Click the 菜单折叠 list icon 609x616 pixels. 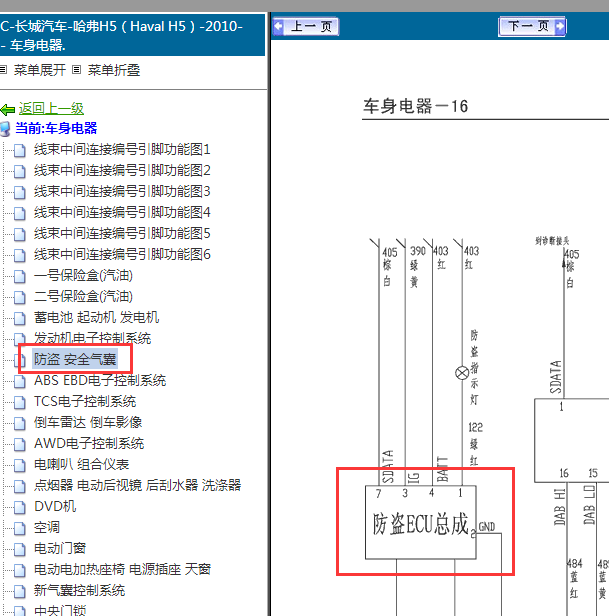[77, 70]
